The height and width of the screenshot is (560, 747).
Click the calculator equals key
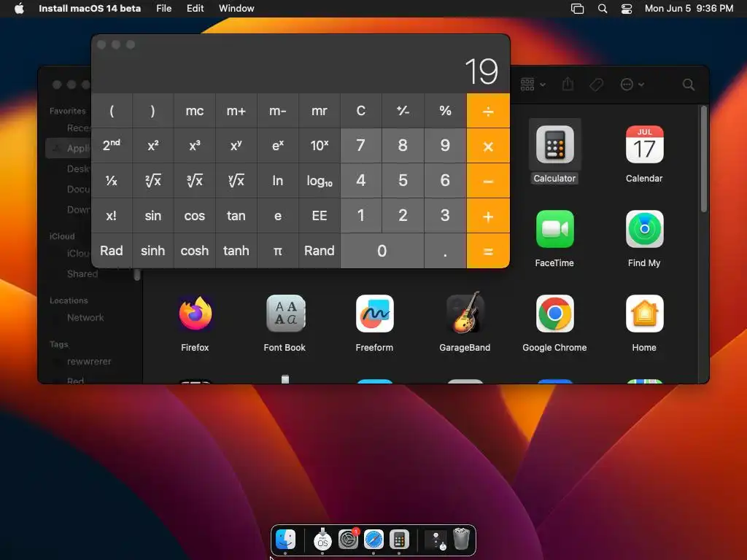[488, 251]
